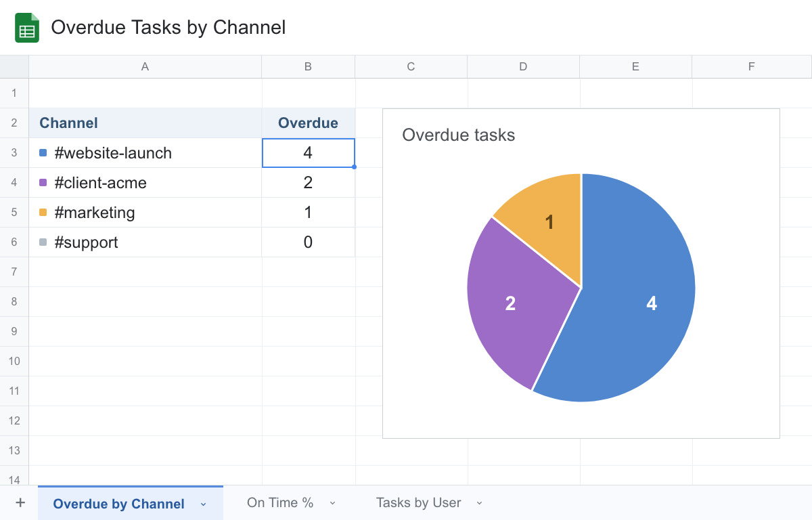
Task: Select row 1 header
Action: click(x=14, y=93)
